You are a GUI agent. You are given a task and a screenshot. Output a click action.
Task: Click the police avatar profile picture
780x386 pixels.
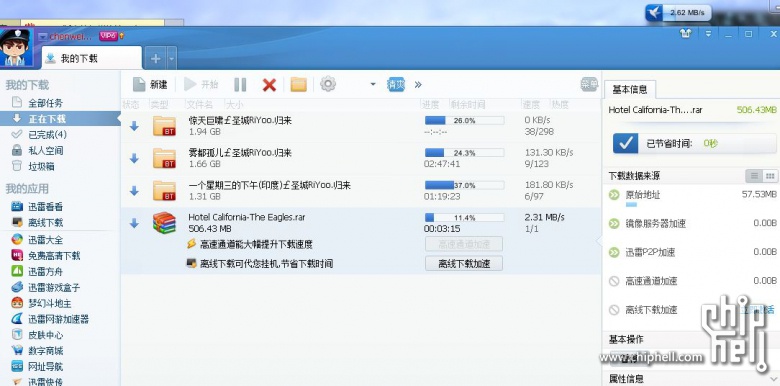(17, 48)
